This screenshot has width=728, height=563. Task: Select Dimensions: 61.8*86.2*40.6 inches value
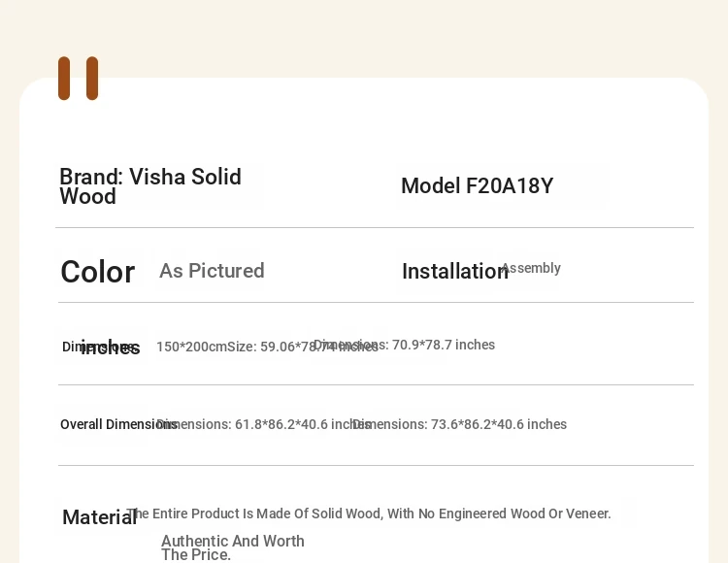(264, 424)
